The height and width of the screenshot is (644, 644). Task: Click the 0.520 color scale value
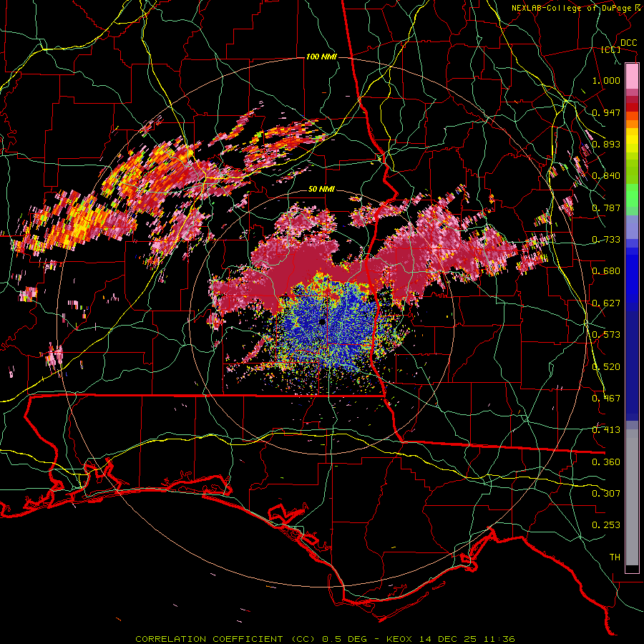point(606,367)
